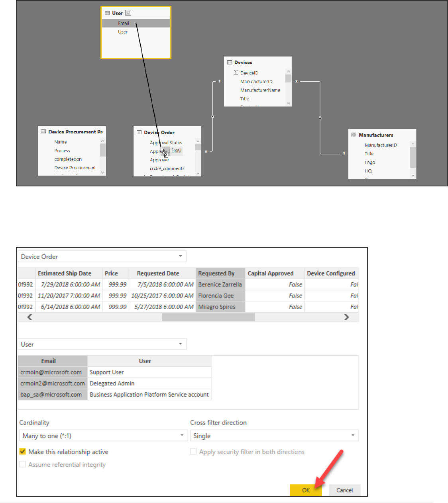
Task: Select the Estimated Ship Date column header
Action: (69, 273)
